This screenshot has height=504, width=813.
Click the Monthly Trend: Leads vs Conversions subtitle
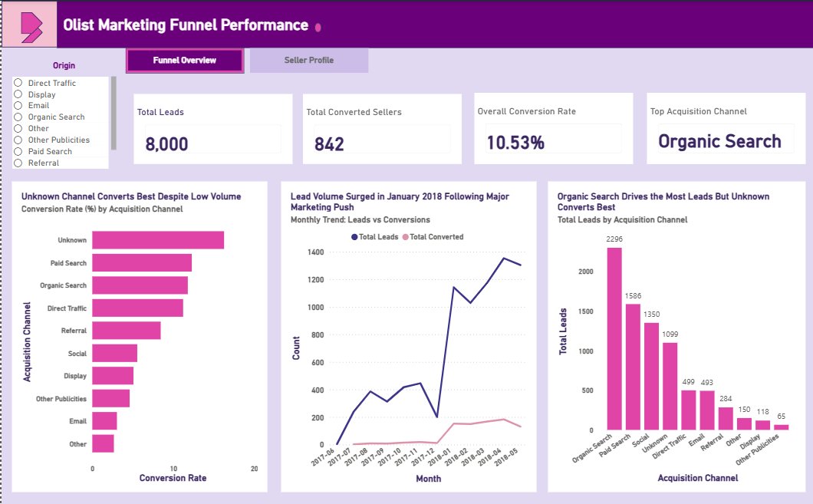[x=360, y=220]
